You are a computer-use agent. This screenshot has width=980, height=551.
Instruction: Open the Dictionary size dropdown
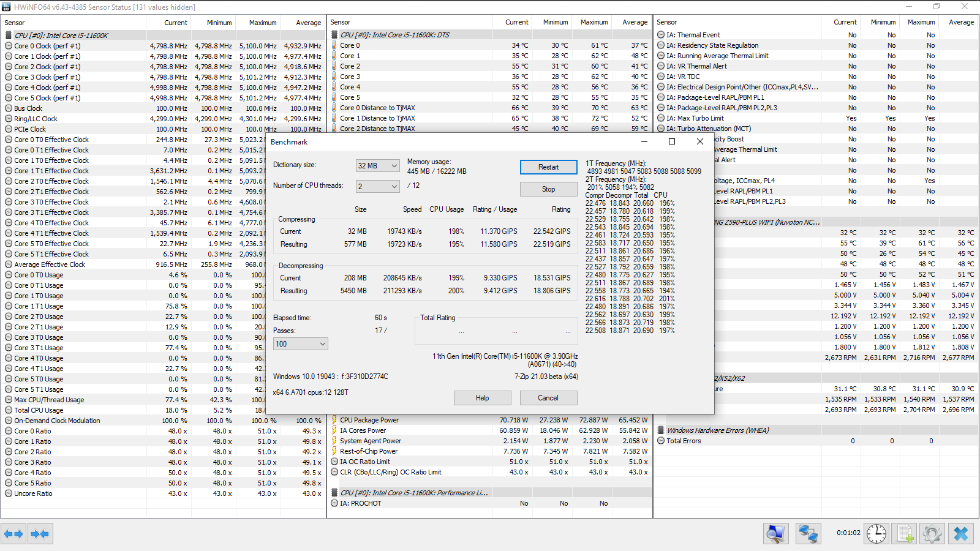tap(378, 166)
